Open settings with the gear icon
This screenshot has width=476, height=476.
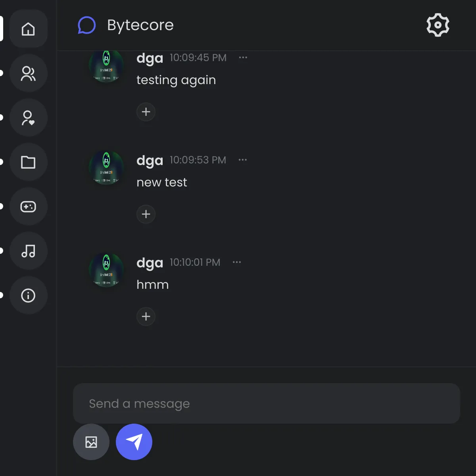(438, 25)
